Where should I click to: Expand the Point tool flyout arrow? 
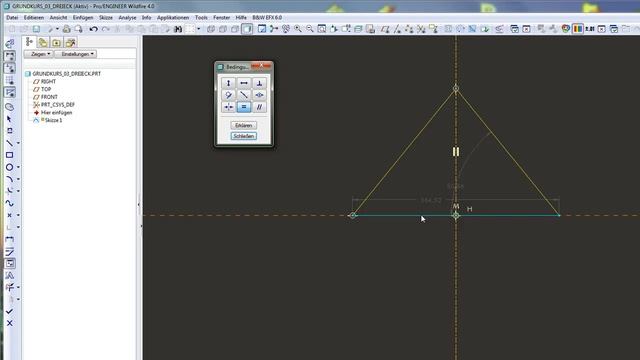tap(18, 215)
